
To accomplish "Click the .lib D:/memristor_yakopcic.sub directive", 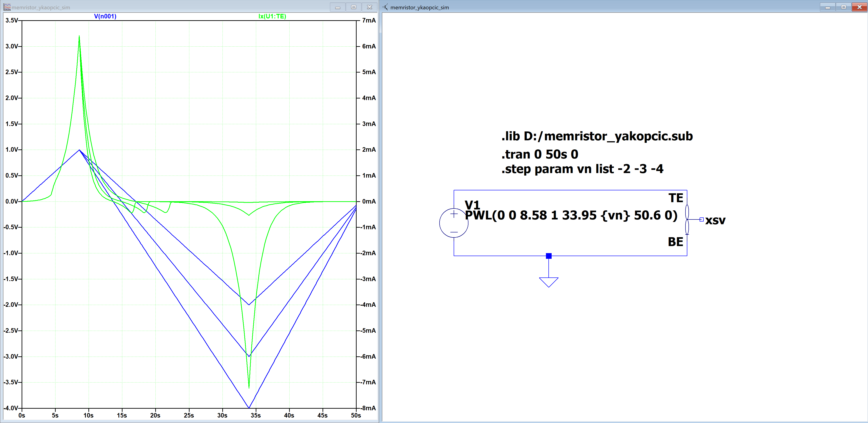I will 597,136.
